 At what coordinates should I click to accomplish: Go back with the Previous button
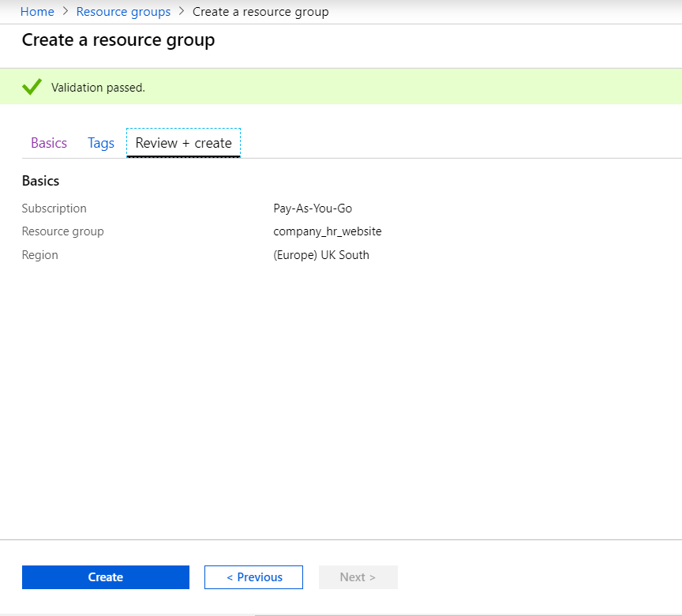(253, 577)
